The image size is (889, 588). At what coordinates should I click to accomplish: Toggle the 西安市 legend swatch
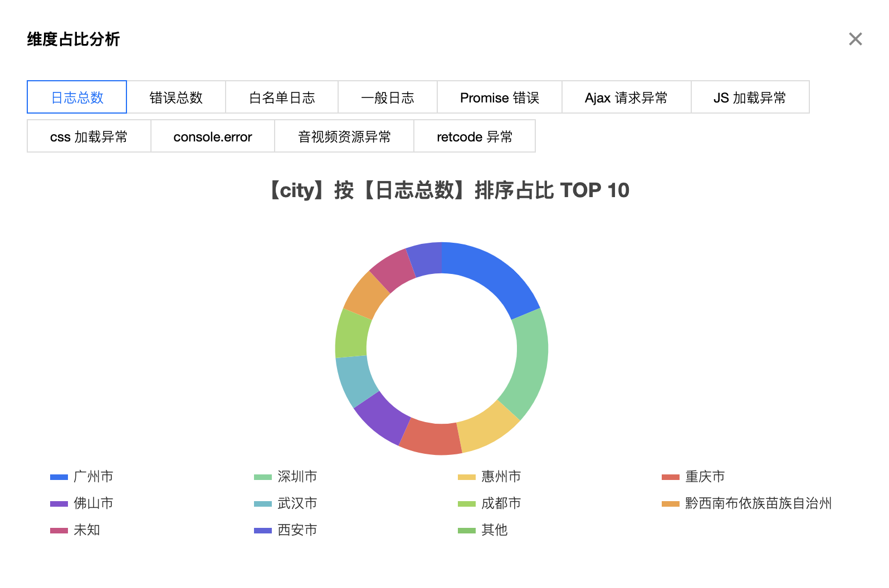(x=263, y=531)
